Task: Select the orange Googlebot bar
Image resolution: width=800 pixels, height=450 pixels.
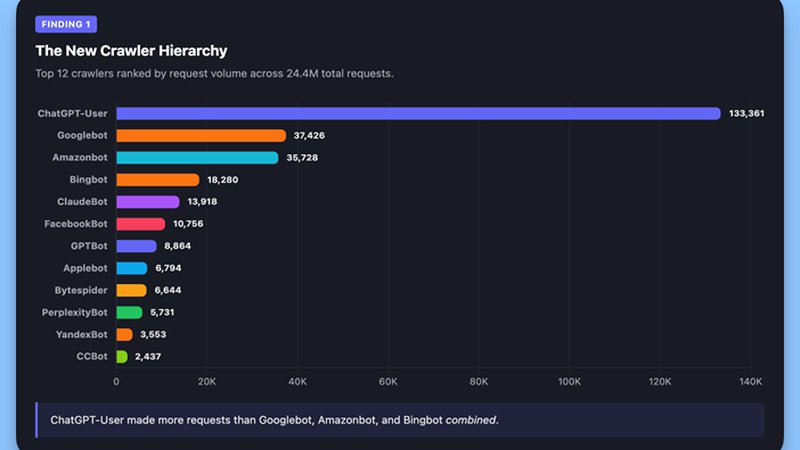Action: [201, 135]
